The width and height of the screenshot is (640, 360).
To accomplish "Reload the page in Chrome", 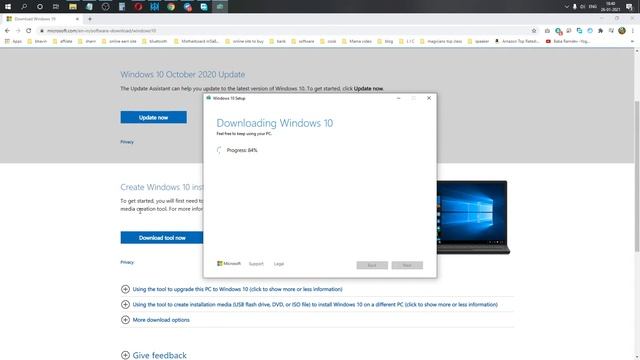I will 29,31.
